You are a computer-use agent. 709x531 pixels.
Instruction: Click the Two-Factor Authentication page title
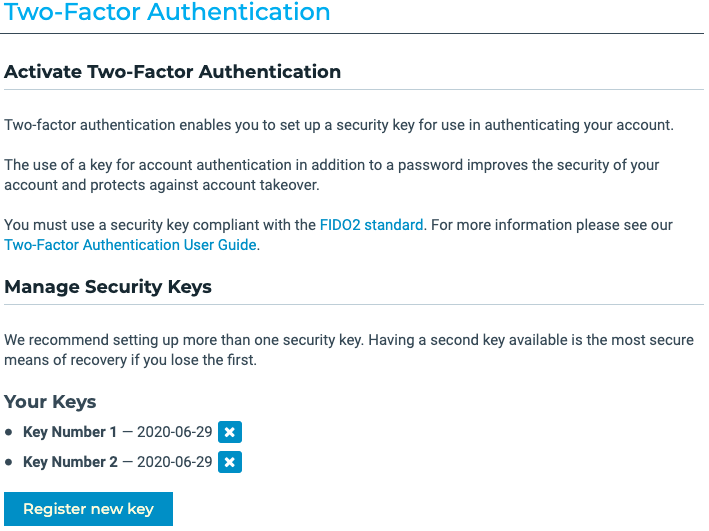point(168,13)
